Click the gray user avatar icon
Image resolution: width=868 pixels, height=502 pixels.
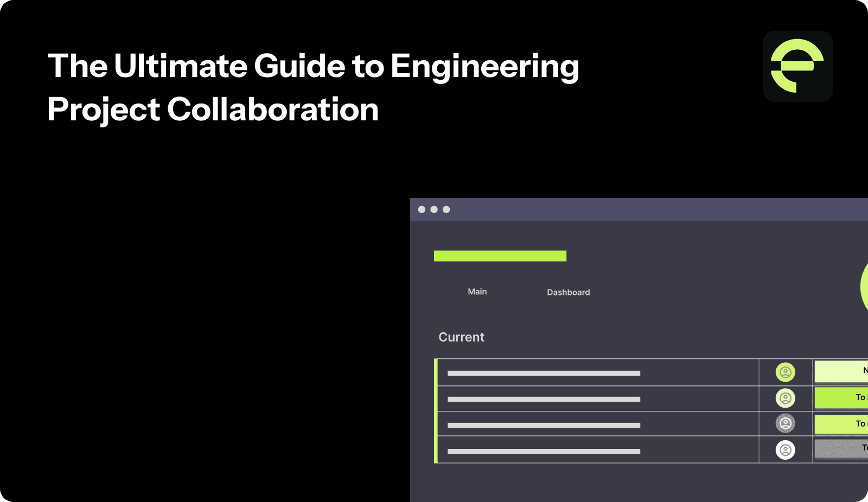pyautogui.click(x=785, y=423)
